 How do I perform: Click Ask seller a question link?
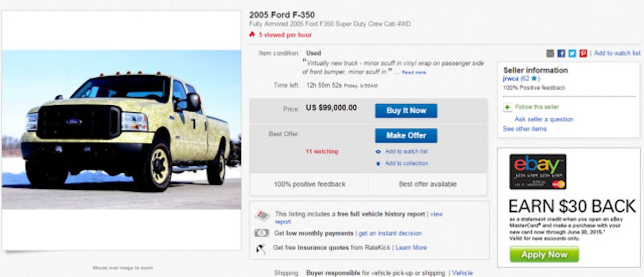coord(544,119)
